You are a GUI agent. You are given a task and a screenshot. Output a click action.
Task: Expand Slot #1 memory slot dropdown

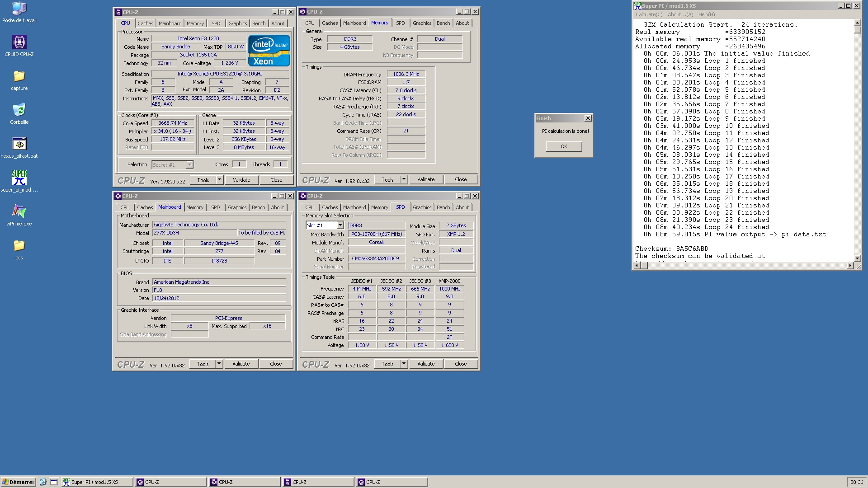coord(340,225)
